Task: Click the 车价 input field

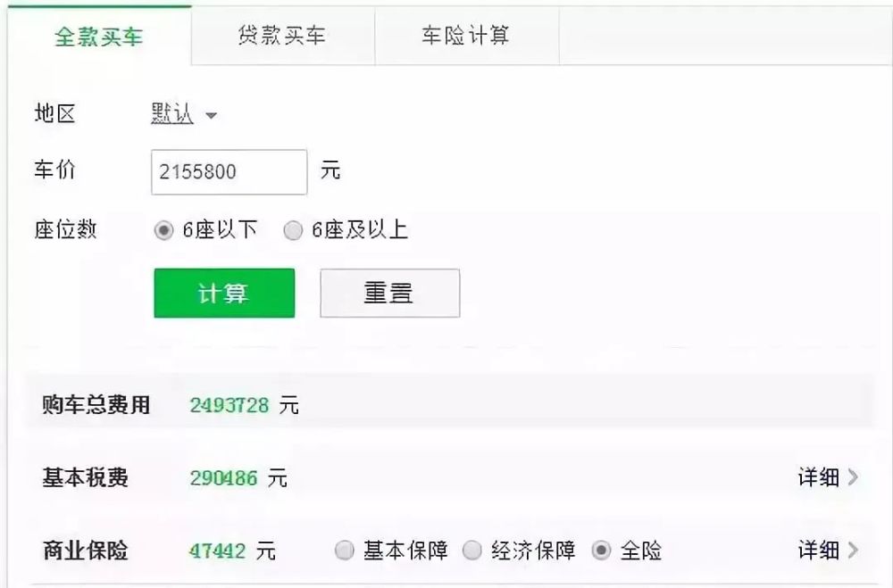Action: pyautogui.click(x=229, y=172)
